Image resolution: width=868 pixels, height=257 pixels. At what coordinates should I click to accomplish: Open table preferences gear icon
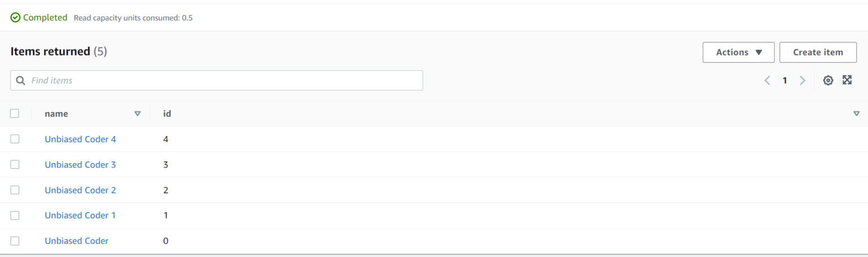pyautogui.click(x=828, y=80)
